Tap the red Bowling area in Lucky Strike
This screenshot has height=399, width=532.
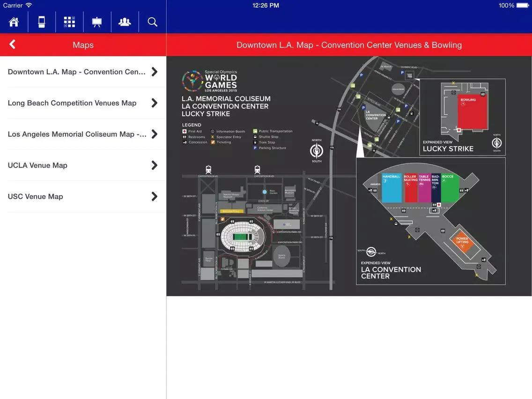(x=473, y=112)
